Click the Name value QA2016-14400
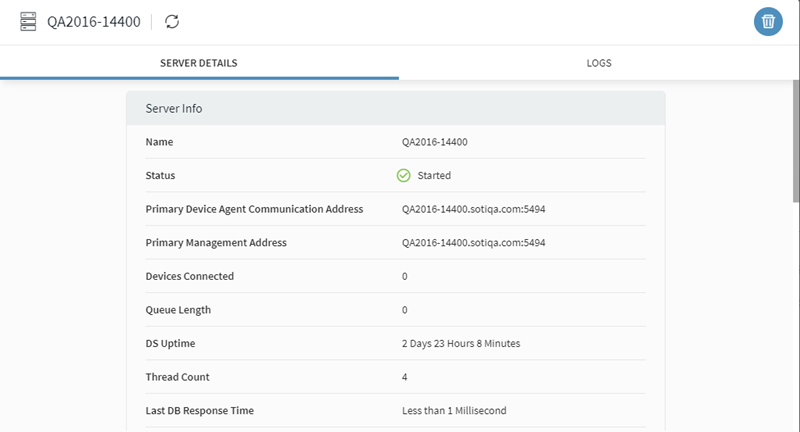 pos(435,142)
